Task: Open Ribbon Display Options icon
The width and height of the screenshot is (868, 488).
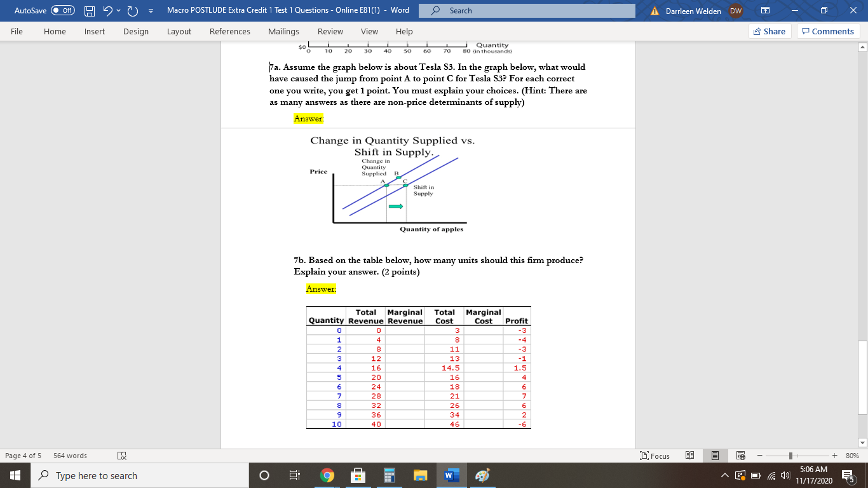Action: tap(765, 11)
